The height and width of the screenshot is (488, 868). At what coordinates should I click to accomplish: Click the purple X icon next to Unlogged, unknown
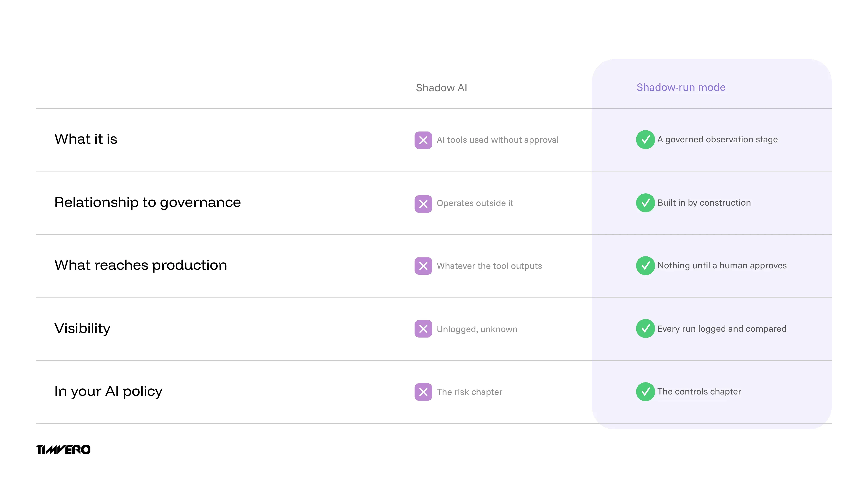pyautogui.click(x=423, y=329)
